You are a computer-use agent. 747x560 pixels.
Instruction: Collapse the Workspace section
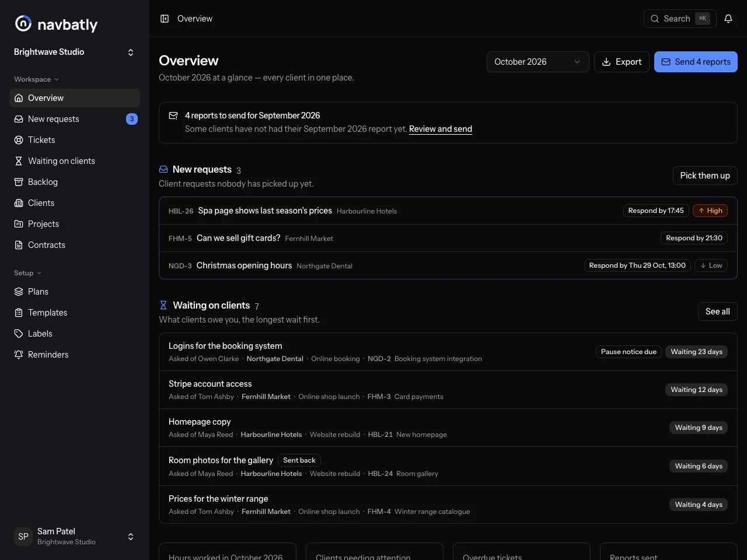click(37, 79)
